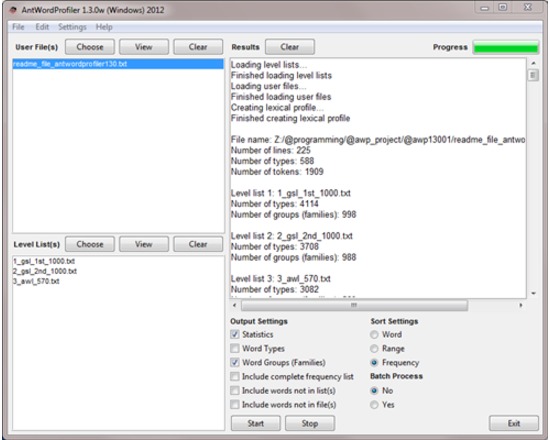View the selected user file
This screenshot has width=550, height=440.
(x=144, y=47)
